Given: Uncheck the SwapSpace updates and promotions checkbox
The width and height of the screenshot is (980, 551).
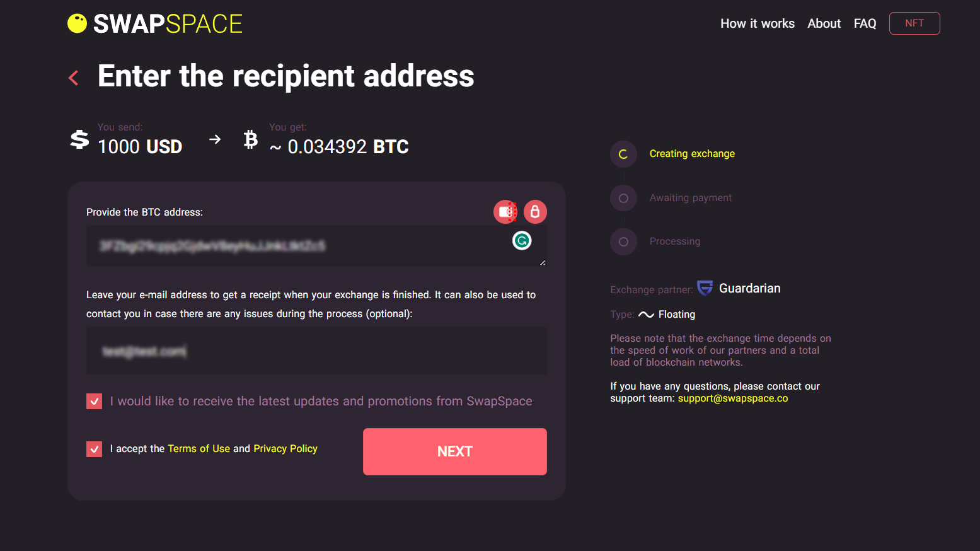Looking at the screenshot, I should click(95, 401).
